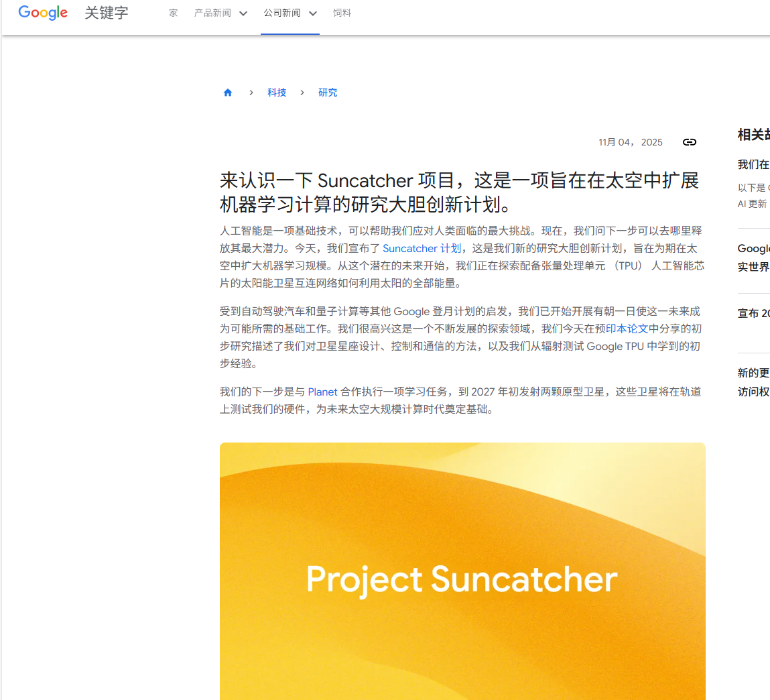770x700 pixels.
Task: Click the breadcrumb chevron after 科技
Action: (x=302, y=93)
